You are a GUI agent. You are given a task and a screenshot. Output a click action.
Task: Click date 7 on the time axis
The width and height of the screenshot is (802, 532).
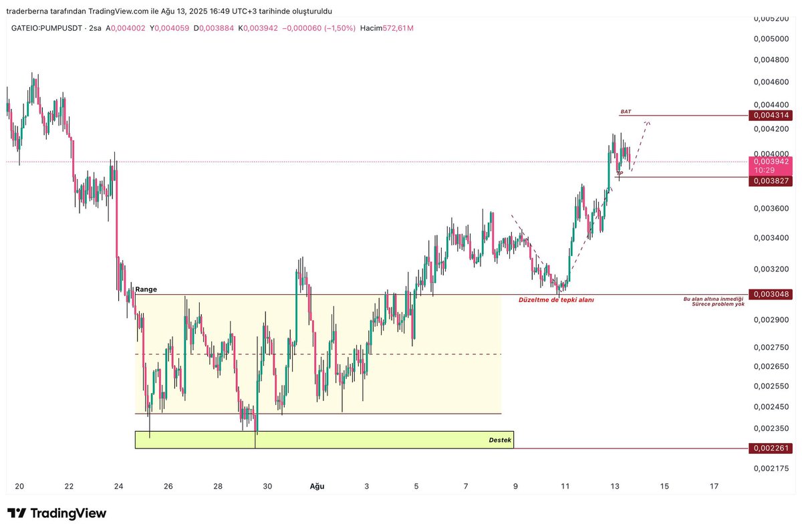click(x=466, y=487)
